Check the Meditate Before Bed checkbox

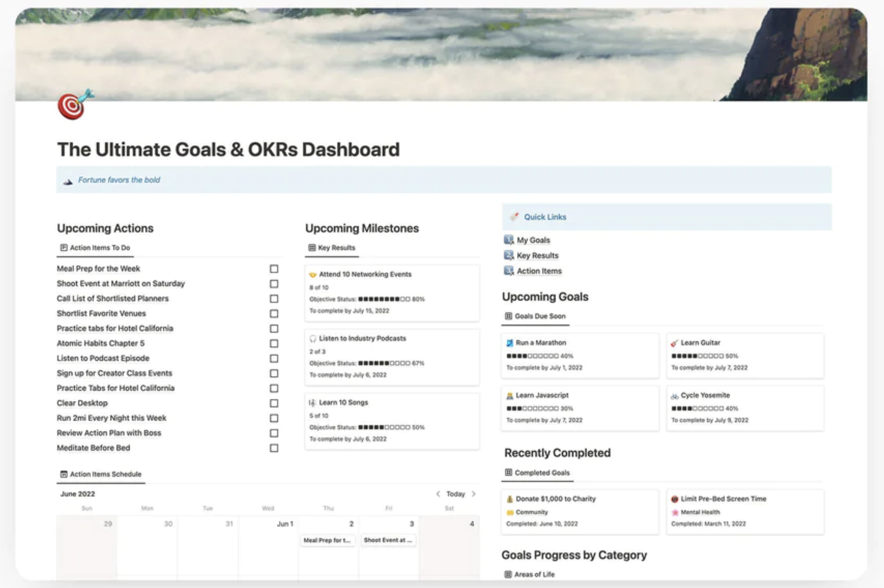pos(273,448)
